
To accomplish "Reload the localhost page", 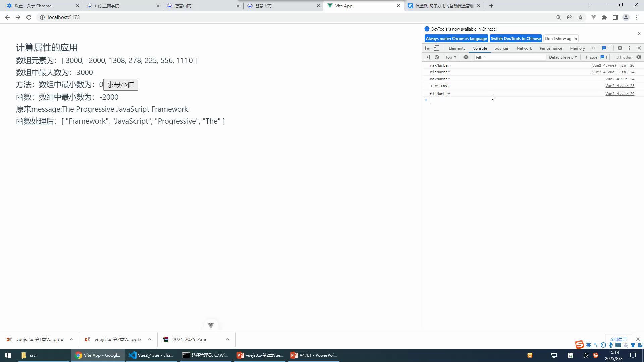I will 29,17.
